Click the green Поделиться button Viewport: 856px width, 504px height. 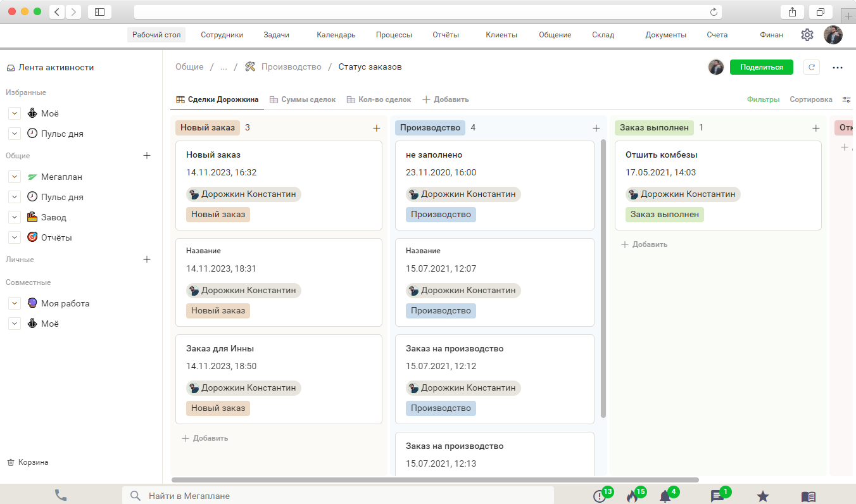point(761,67)
